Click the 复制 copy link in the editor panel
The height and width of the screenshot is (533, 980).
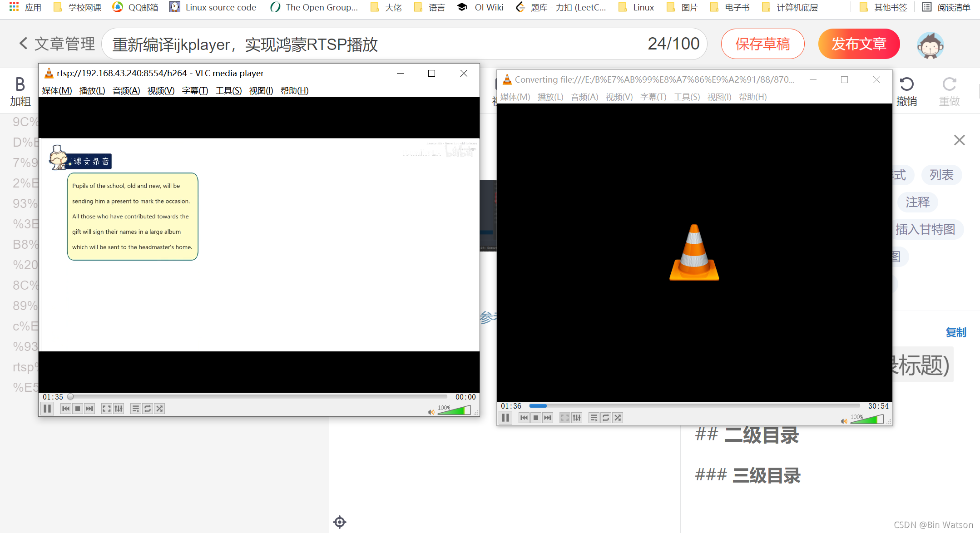tap(956, 332)
